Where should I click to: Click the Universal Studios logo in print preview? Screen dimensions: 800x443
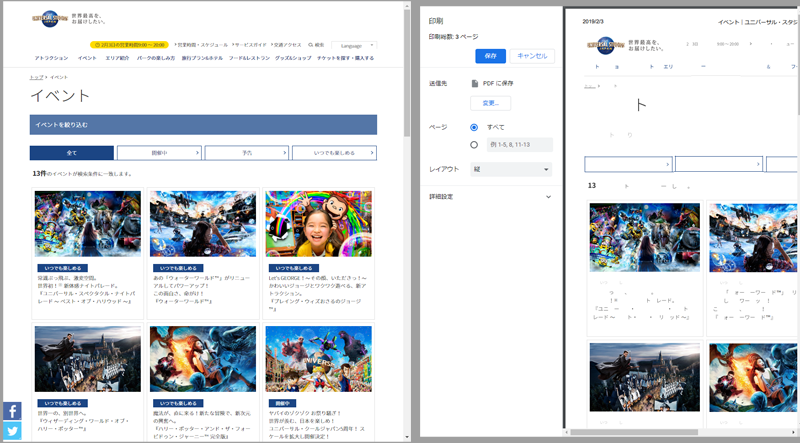[606, 45]
